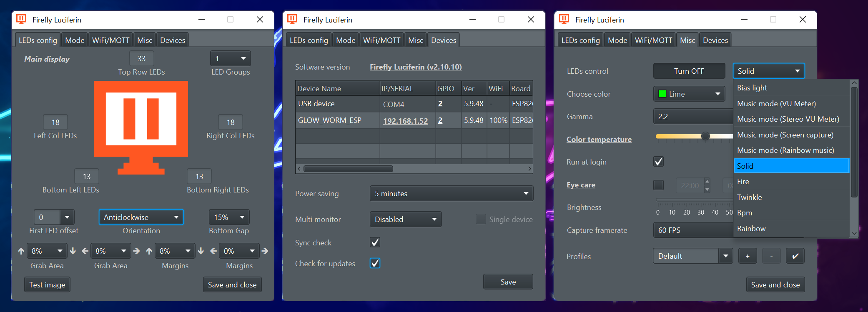This screenshot has width=868, height=312.
Task: Select Fire effect from the list
Action: click(x=791, y=182)
